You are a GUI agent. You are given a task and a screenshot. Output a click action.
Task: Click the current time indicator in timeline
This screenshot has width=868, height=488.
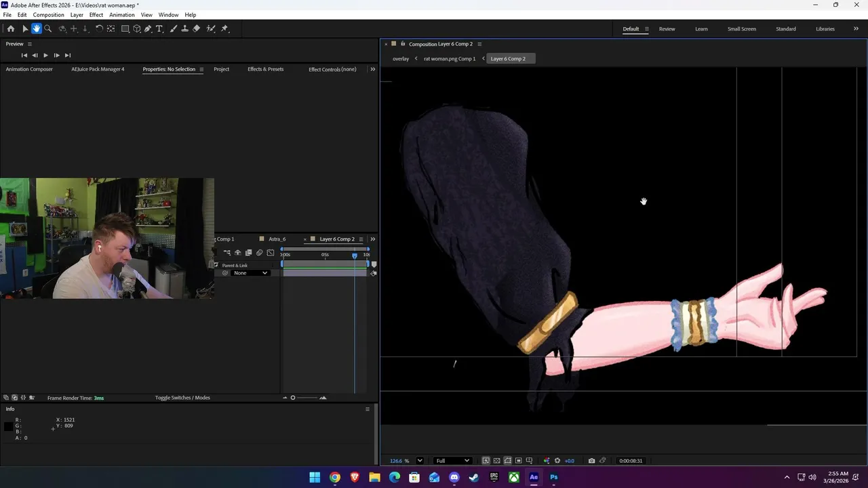354,256
